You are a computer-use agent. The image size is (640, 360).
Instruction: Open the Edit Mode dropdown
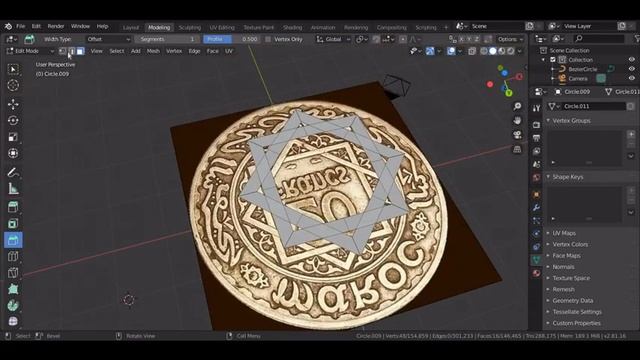click(31, 51)
